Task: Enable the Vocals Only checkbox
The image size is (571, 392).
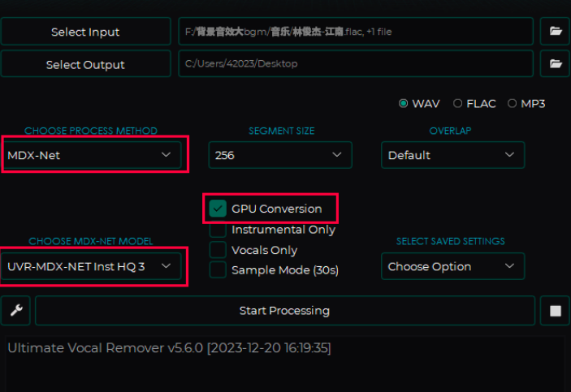Action: (x=218, y=250)
